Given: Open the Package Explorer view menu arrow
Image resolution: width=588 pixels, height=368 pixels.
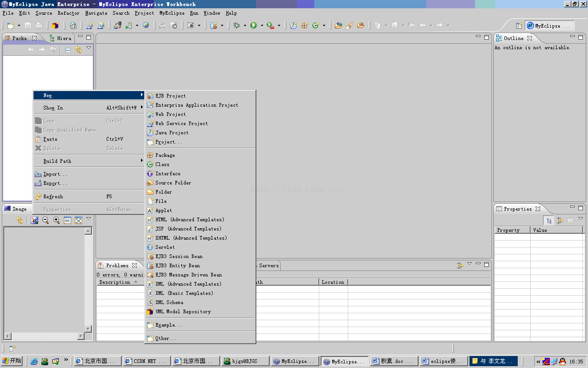Looking at the screenshot, I should click(89, 48).
